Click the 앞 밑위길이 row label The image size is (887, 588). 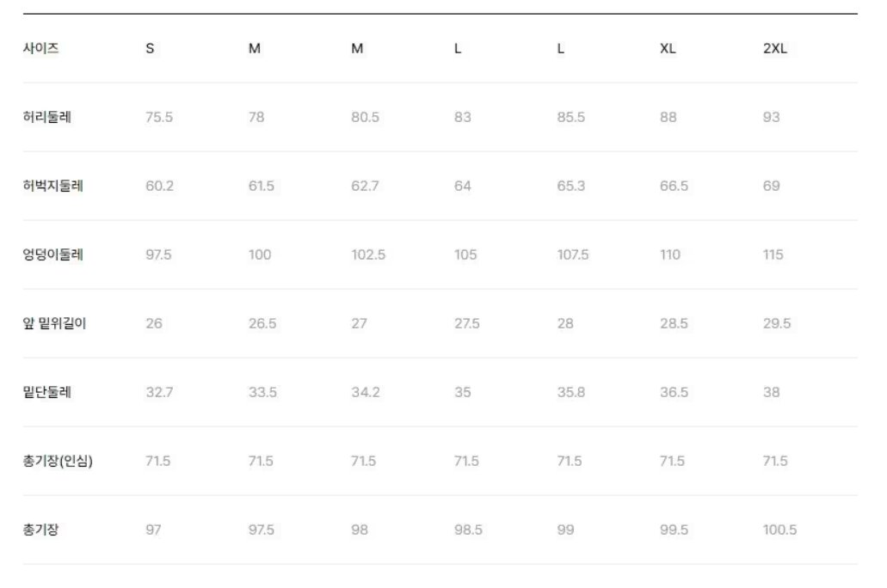click(54, 323)
